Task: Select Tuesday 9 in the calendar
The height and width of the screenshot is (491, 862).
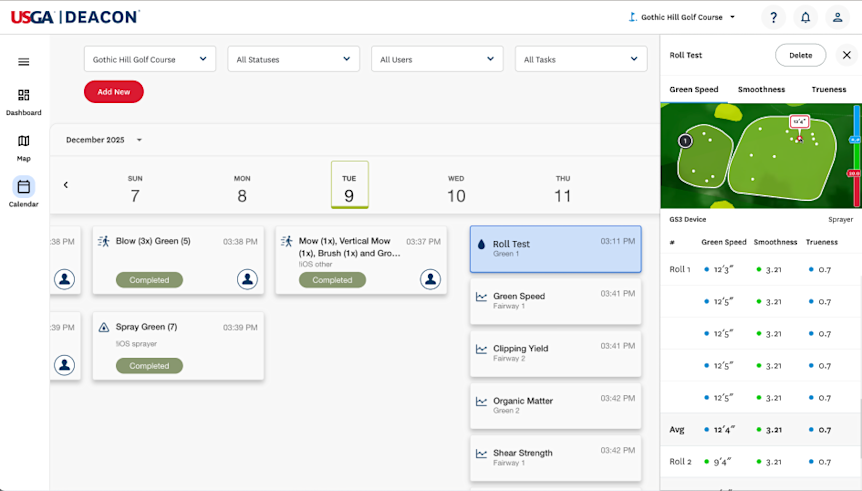Action: 350,185
